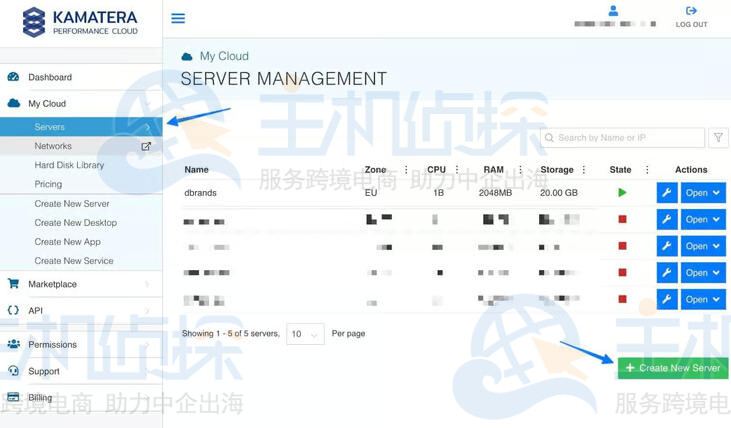Click the green running state icon for dbrands
731x428 pixels.
(622, 193)
